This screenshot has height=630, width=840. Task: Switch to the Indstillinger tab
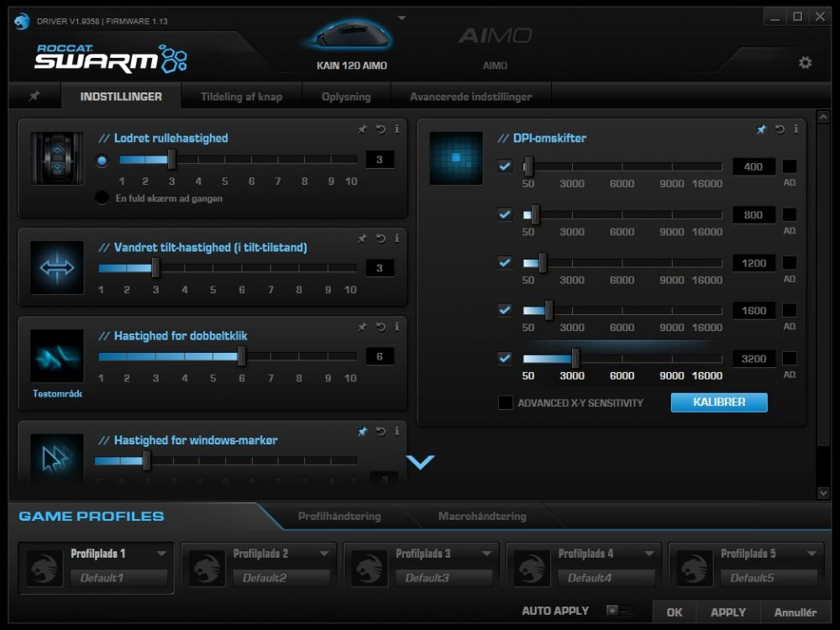point(121,97)
